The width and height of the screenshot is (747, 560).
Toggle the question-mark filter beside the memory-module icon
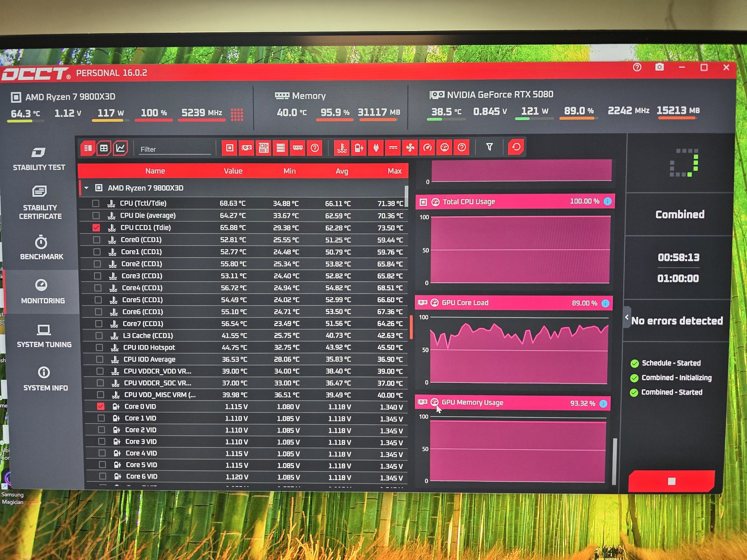pos(315,148)
